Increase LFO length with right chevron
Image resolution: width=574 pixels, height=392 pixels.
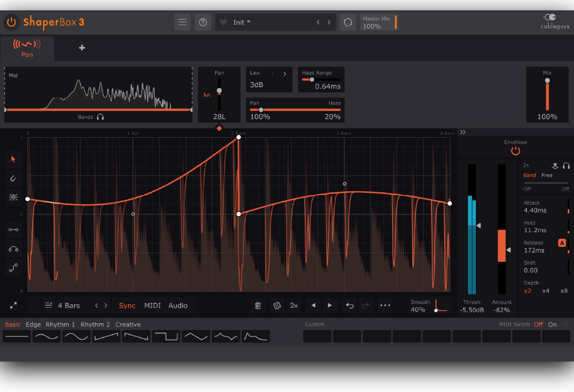106,305
